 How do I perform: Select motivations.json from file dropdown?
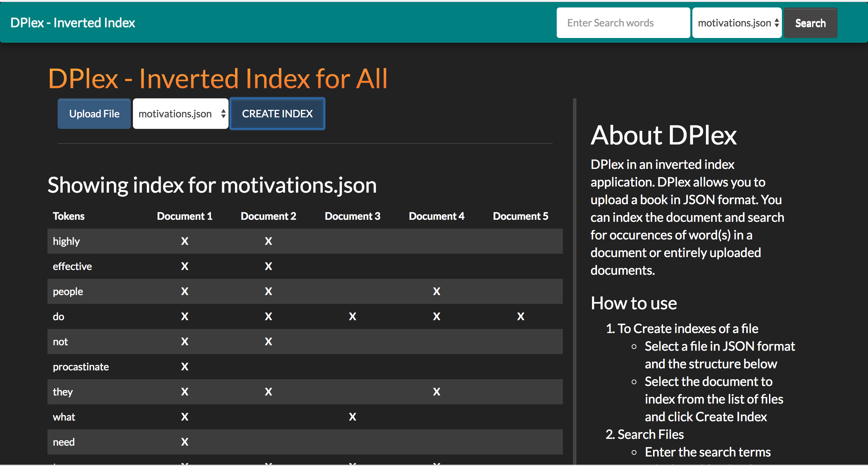(180, 114)
